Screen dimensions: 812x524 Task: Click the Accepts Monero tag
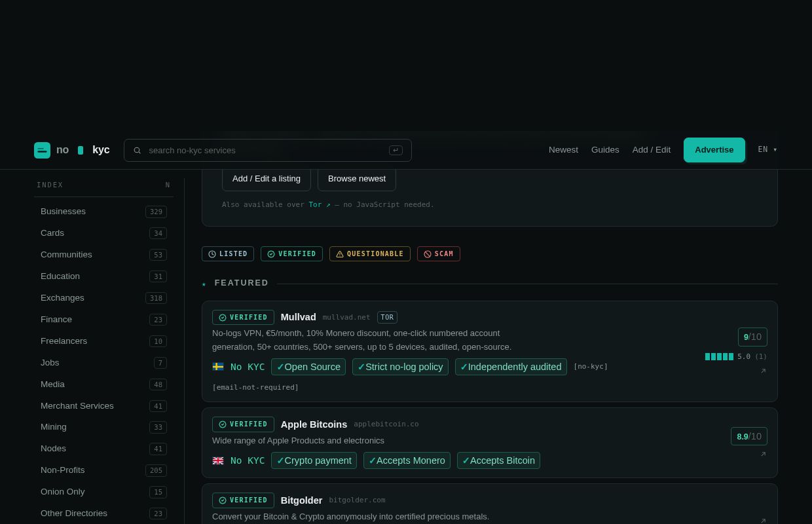[x=407, y=460]
